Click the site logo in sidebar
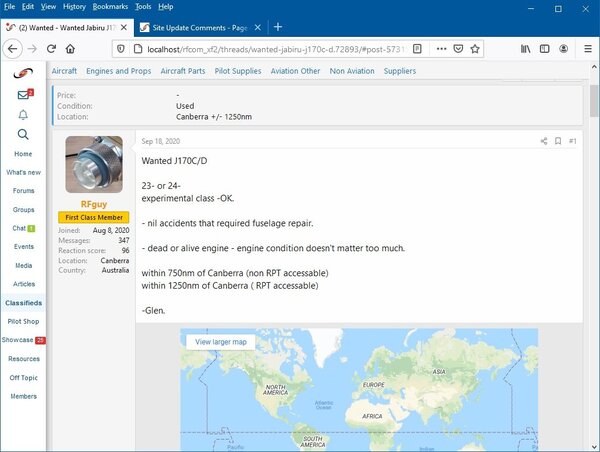The height and width of the screenshot is (452, 600). 23,73
